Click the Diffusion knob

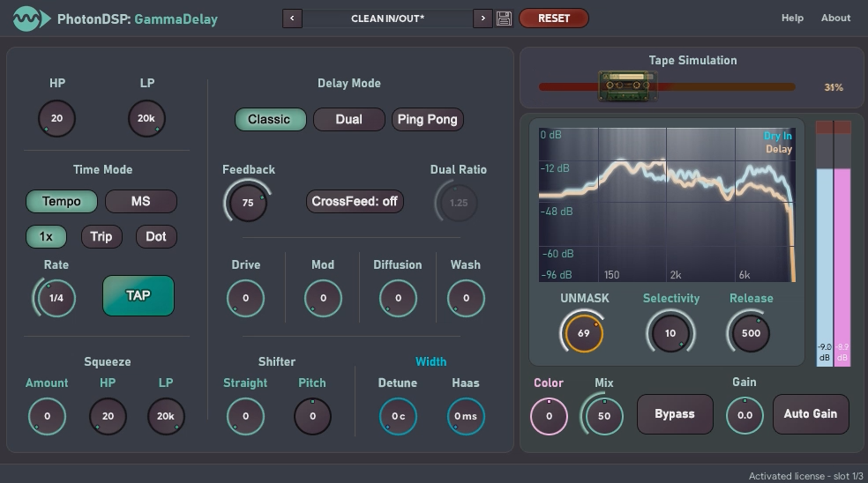[398, 298]
